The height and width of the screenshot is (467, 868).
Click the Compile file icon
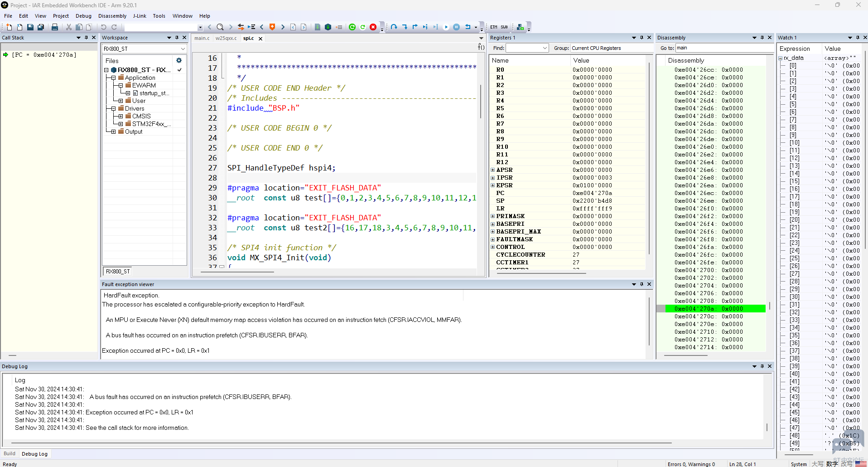318,27
